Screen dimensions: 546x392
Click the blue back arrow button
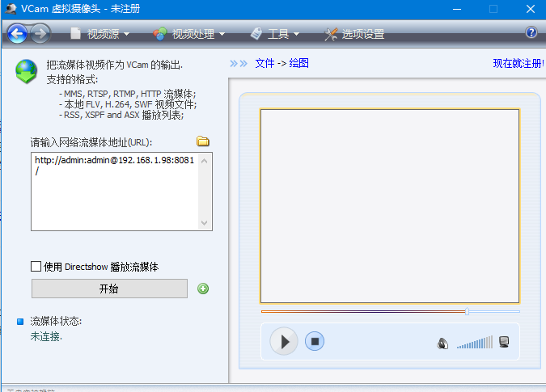click(17, 34)
